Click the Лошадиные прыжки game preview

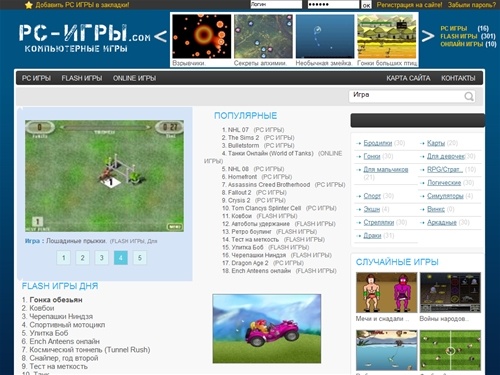pos(104,176)
